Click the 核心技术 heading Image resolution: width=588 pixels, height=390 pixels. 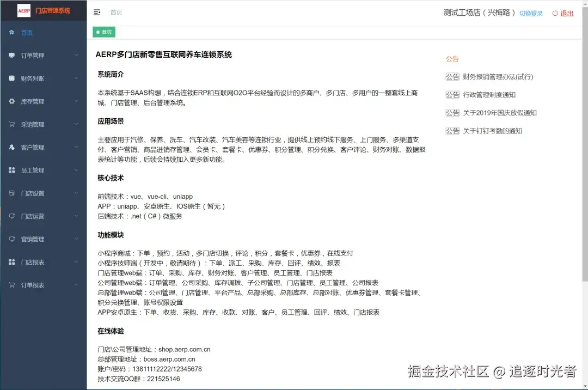tap(111, 178)
